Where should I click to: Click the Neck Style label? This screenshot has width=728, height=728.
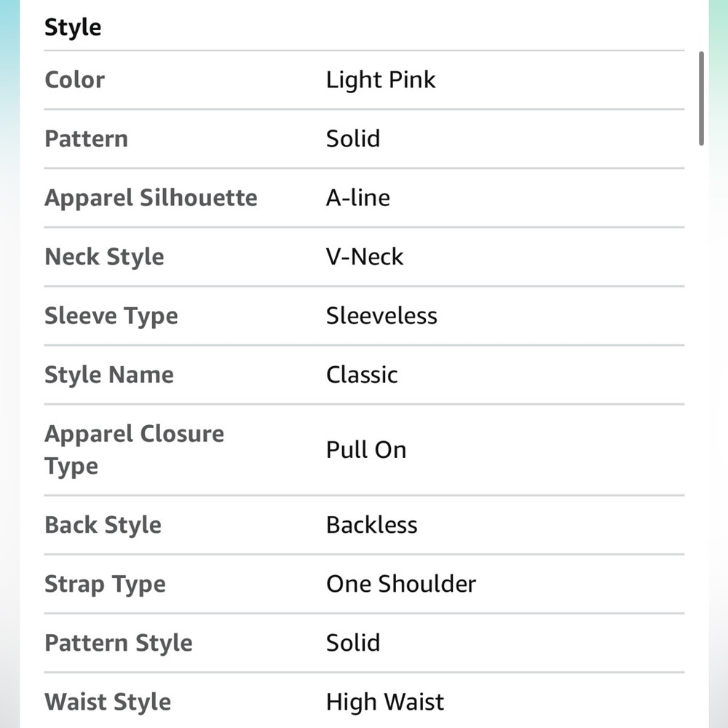[x=104, y=257]
